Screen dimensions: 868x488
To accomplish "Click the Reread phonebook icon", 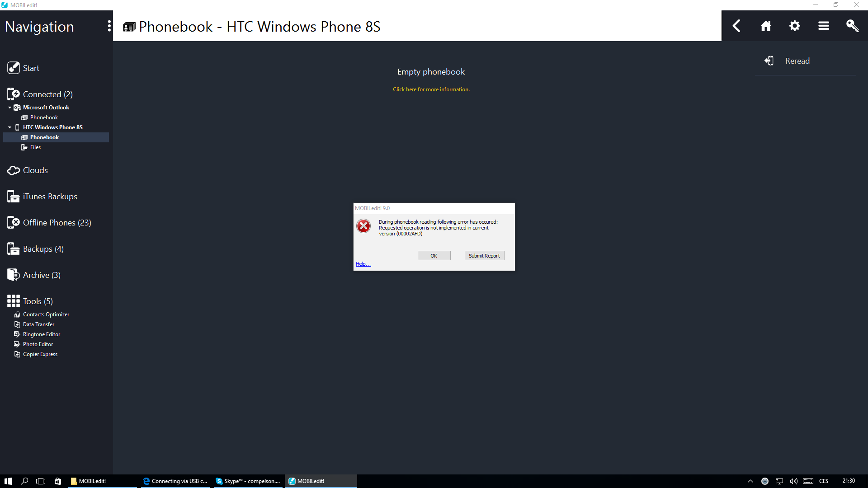I will [769, 61].
